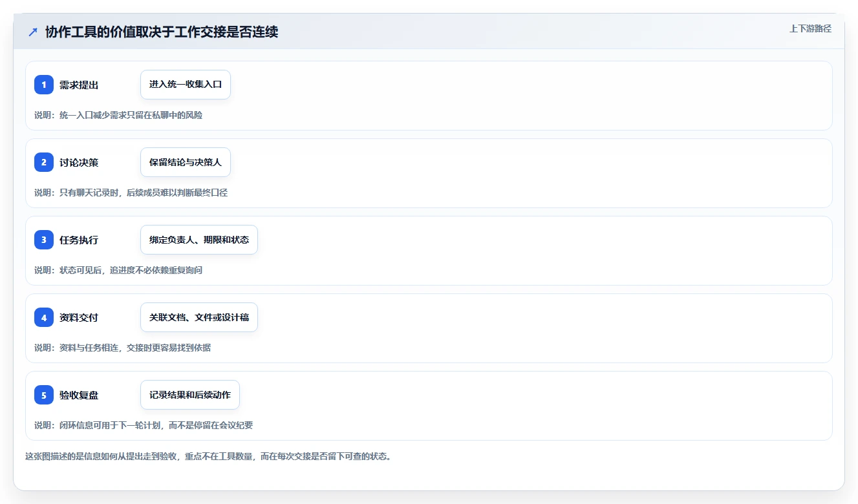Click step badge 1 for 需求提出

44,85
